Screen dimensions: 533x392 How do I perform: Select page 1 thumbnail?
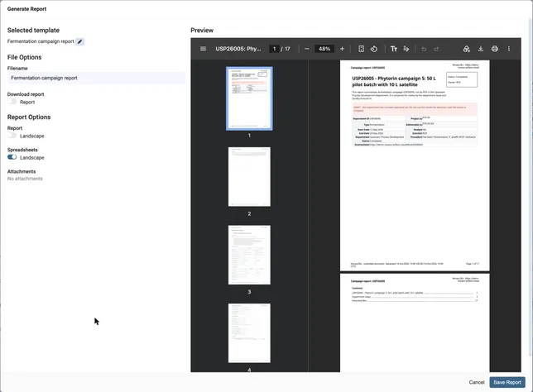click(x=249, y=98)
